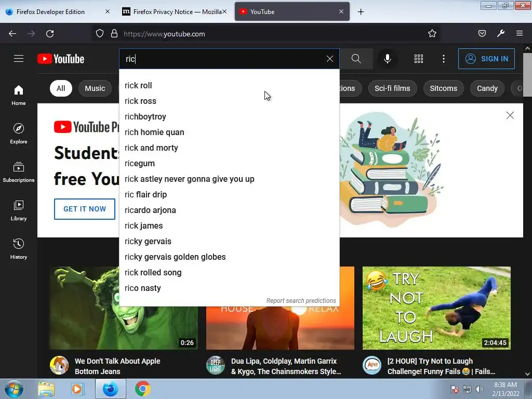Image resolution: width=532 pixels, height=399 pixels.
Task: Pick 'ricardo arjona' suggestion
Action: (229, 210)
